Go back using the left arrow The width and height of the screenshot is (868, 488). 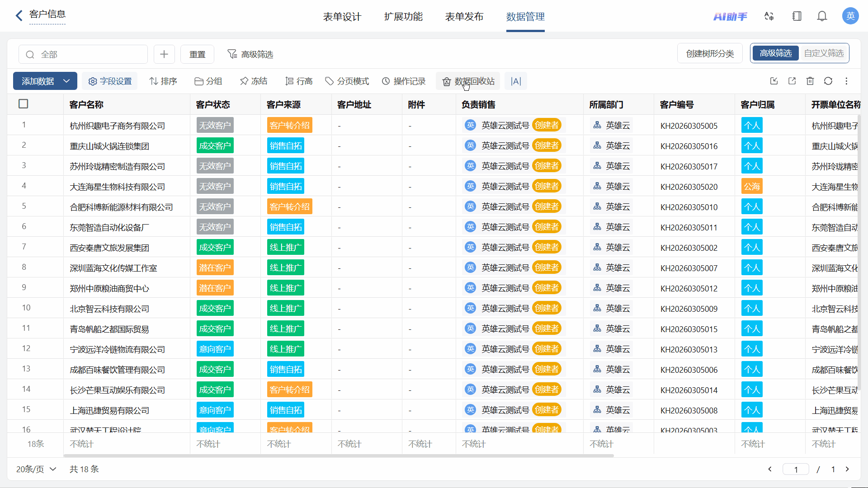[x=19, y=16]
